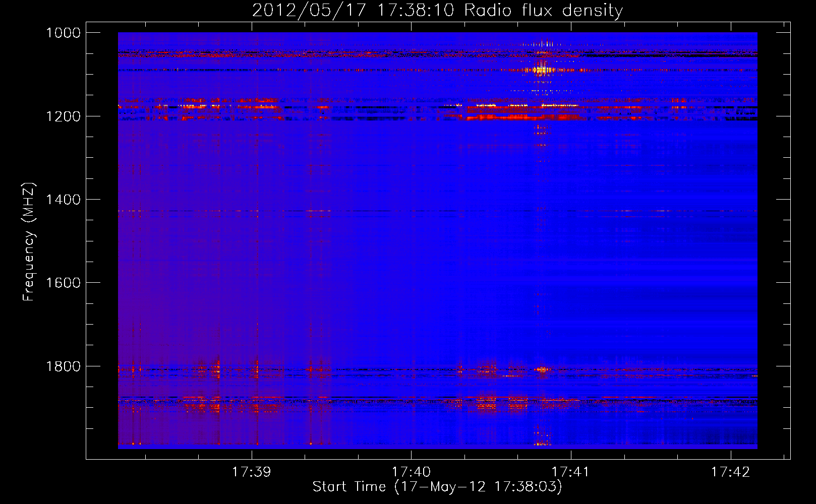Image resolution: width=816 pixels, height=504 pixels.
Task: Click the 'Start Time (17-May-12 17:38:03)' label
Action: pos(437,486)
